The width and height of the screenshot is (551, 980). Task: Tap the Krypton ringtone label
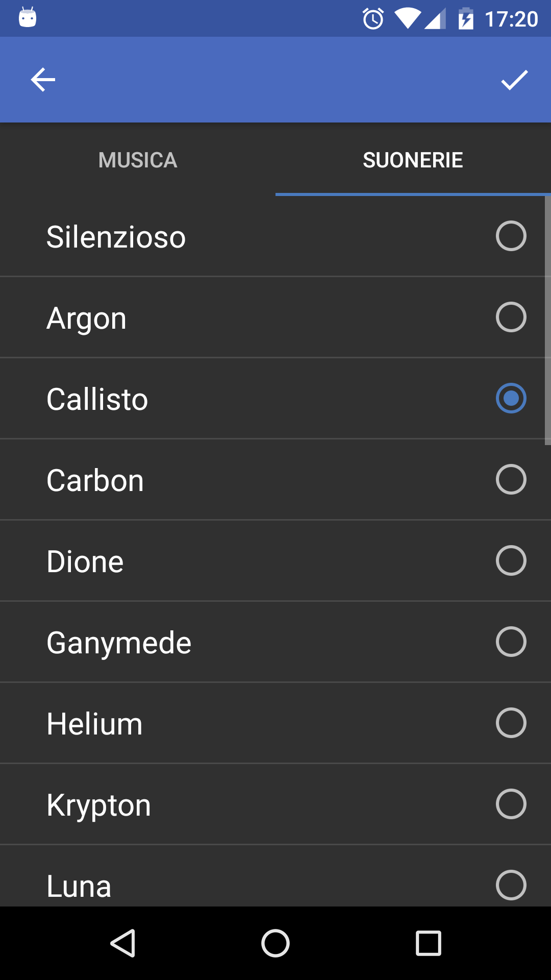pos(98,805)
